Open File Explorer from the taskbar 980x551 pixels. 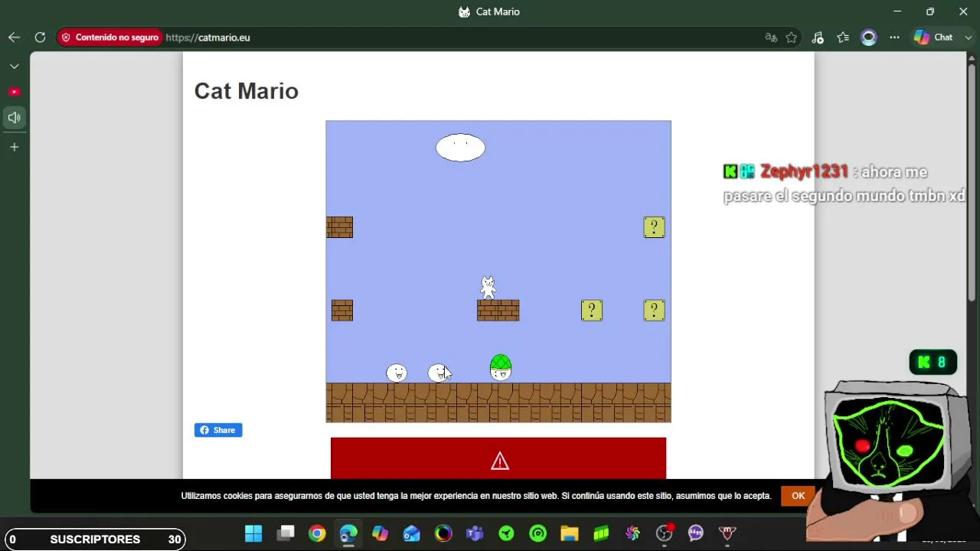(x=570, y=533)
